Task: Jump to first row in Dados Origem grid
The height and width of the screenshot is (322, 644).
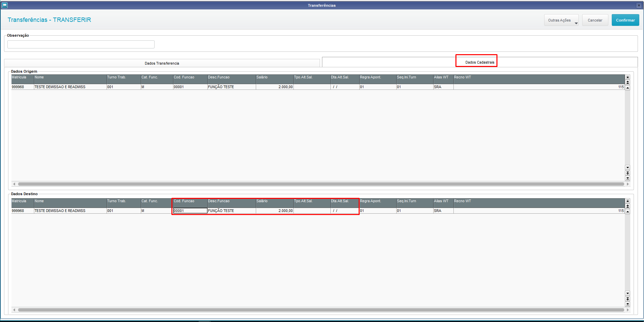Action: [x=628, y=77]
